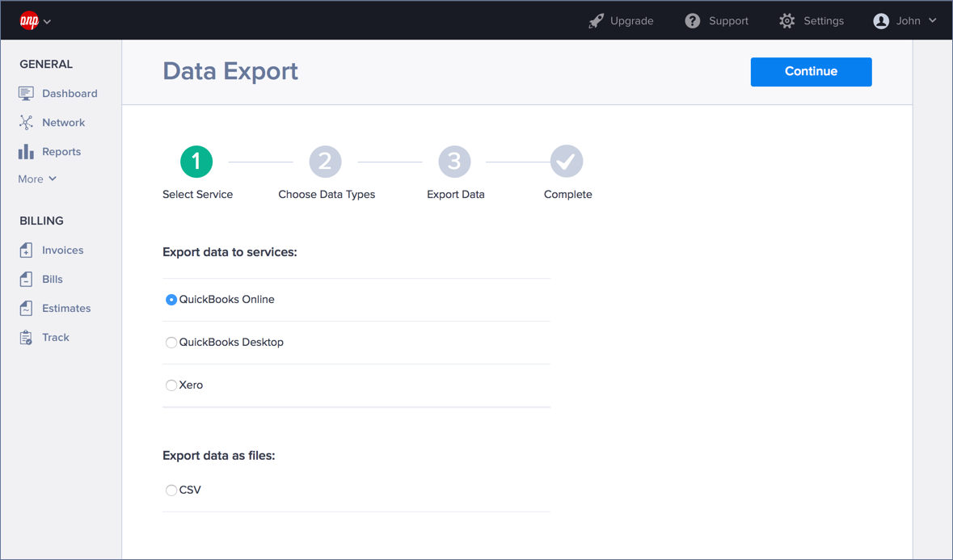Image resolution: width=953 pixels, height=560 pixels.
Task: Open Bills in sidebar
Action: (53, 280)
